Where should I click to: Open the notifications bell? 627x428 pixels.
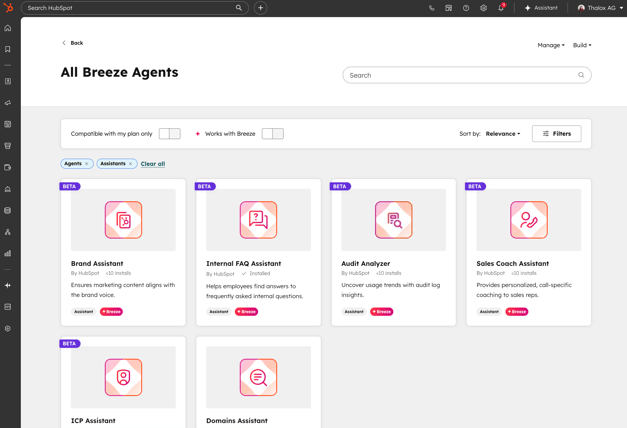click(501, 8)
